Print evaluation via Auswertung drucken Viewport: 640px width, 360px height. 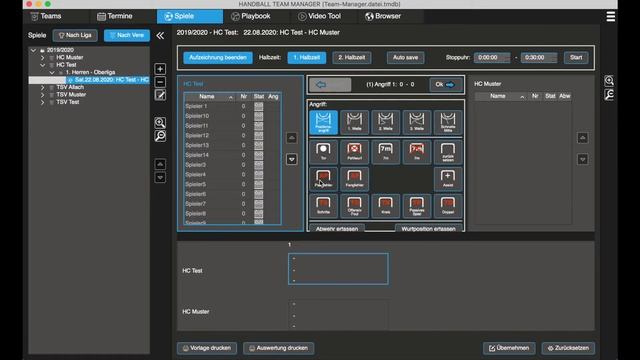(x=278, y=348)
